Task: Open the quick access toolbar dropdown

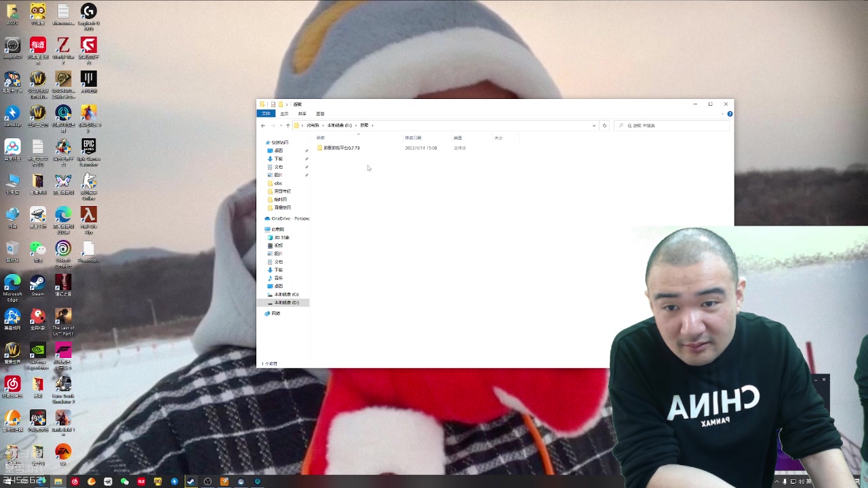Action: tap(288, 104)
